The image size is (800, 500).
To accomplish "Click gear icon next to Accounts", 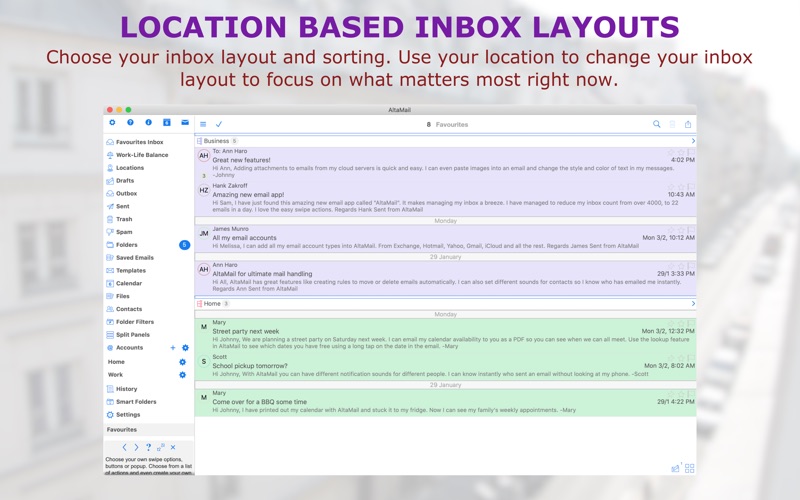I will pos(185,347).
